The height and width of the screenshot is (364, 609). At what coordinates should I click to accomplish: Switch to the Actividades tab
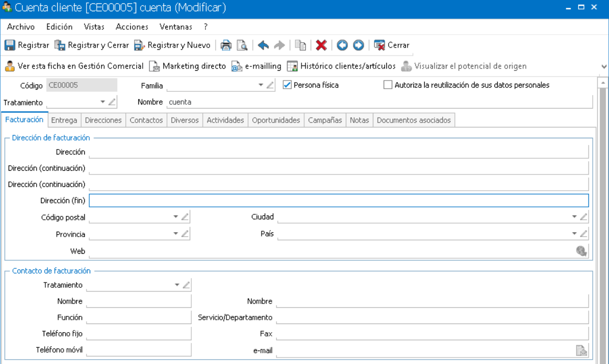point(225,120)
